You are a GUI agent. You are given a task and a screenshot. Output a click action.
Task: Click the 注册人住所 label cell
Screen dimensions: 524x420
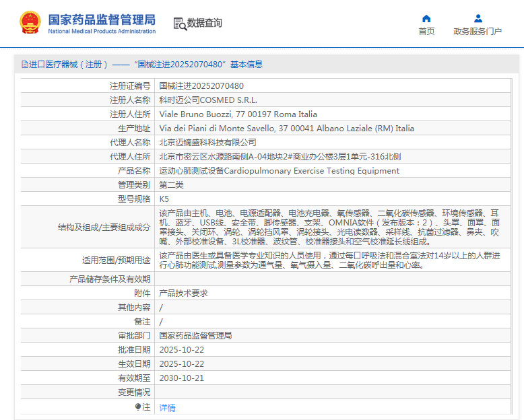tap(88, 114)
